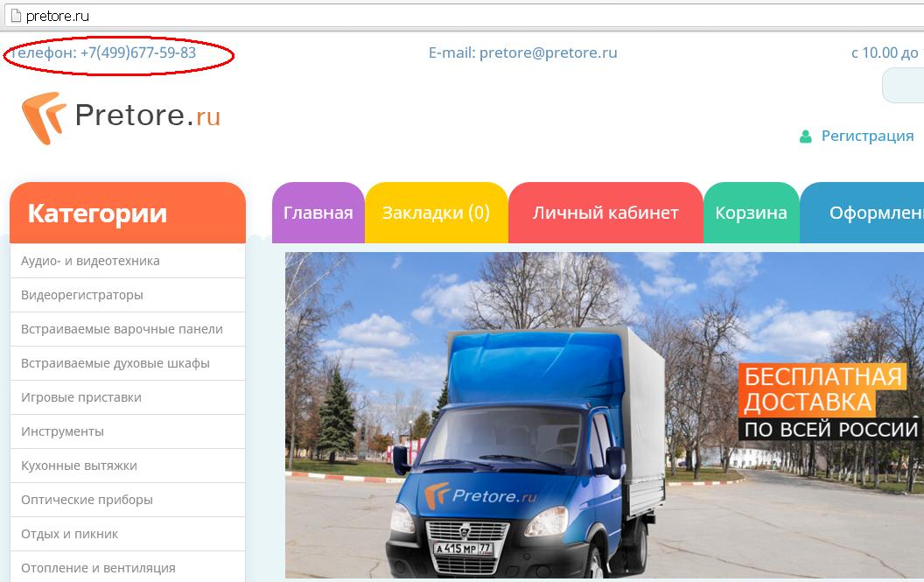
Task: Open Отопление и вентиляция category
Action: tap(127, 567)
